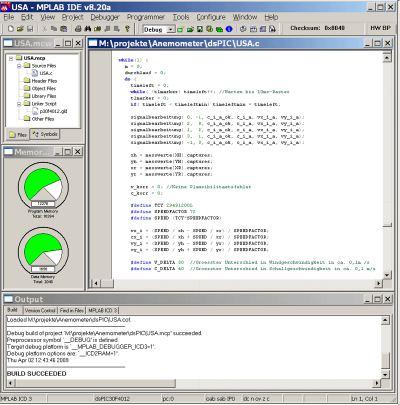Click the code editor up scroll arrow

[387, 58]
